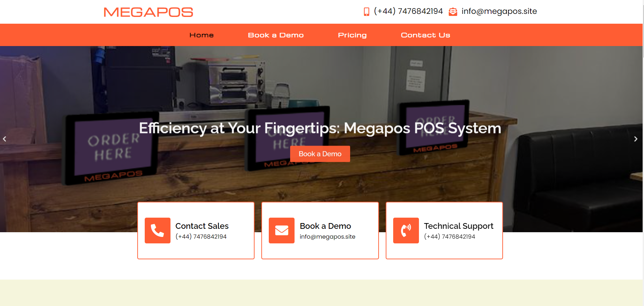Open Book a Demo in navigation bar

(276, 35)
